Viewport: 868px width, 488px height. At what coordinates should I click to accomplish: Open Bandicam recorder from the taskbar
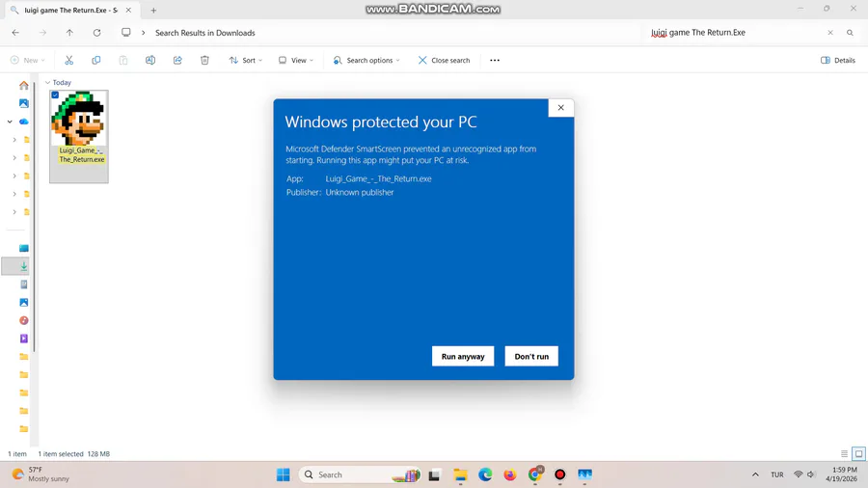559,474
